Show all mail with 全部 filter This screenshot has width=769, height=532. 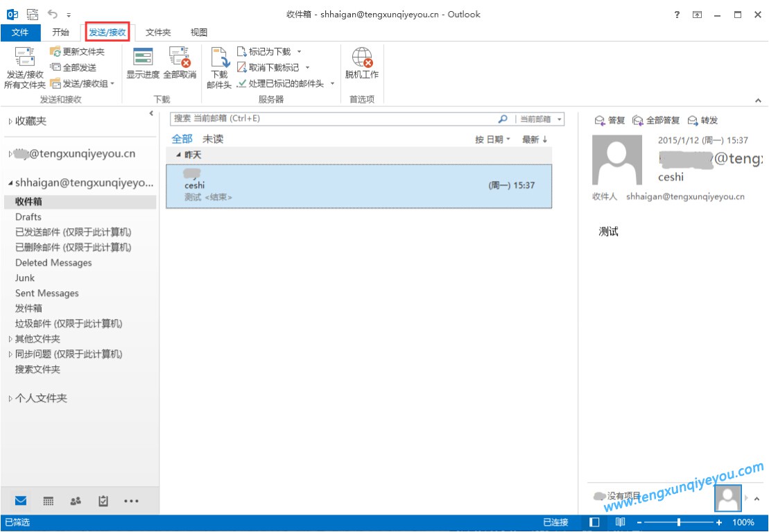(x=182, y=139)
